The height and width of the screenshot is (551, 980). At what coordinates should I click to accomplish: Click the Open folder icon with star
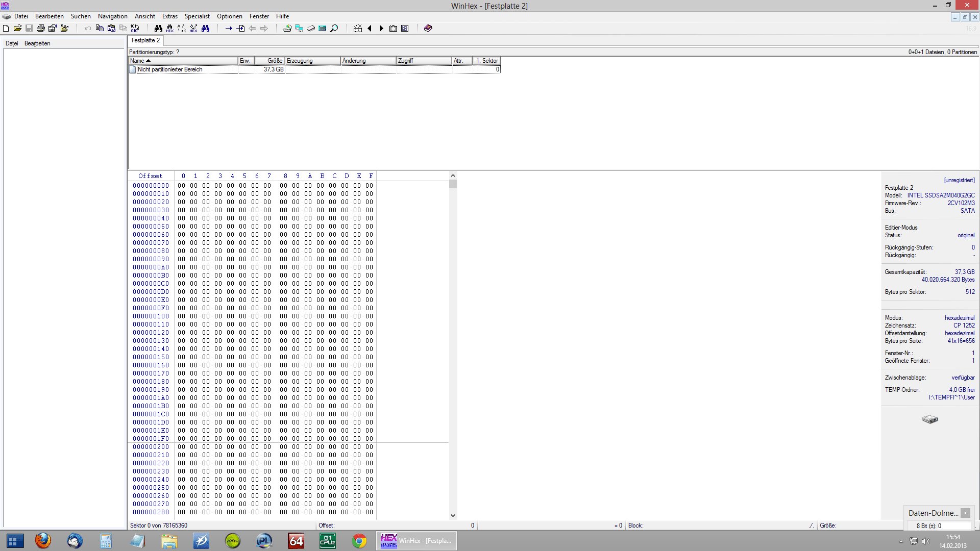click(64, 29)
